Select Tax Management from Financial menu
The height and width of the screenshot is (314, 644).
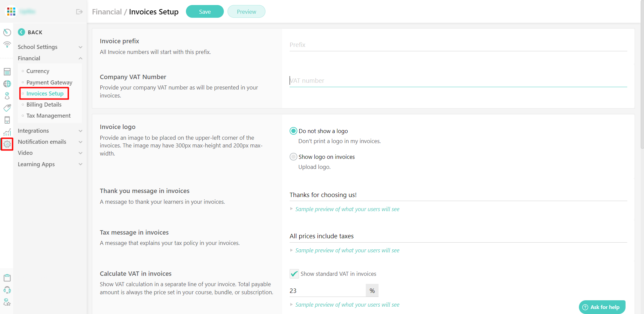(48, 116)
